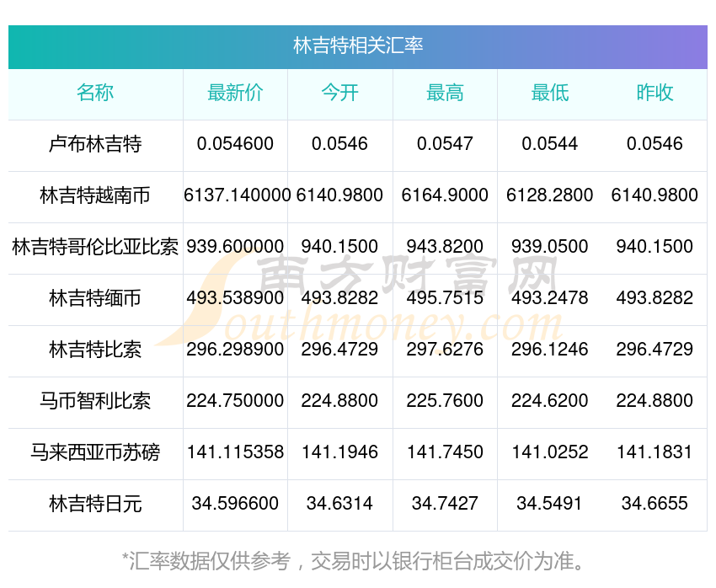This screenshot has width=716, height=588.
Task: Click the 141.7450 highest price cell
Action: (445, 452)
